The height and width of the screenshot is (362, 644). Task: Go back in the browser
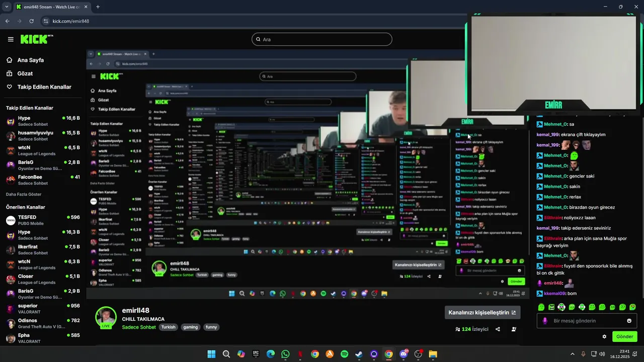point(8,21)
